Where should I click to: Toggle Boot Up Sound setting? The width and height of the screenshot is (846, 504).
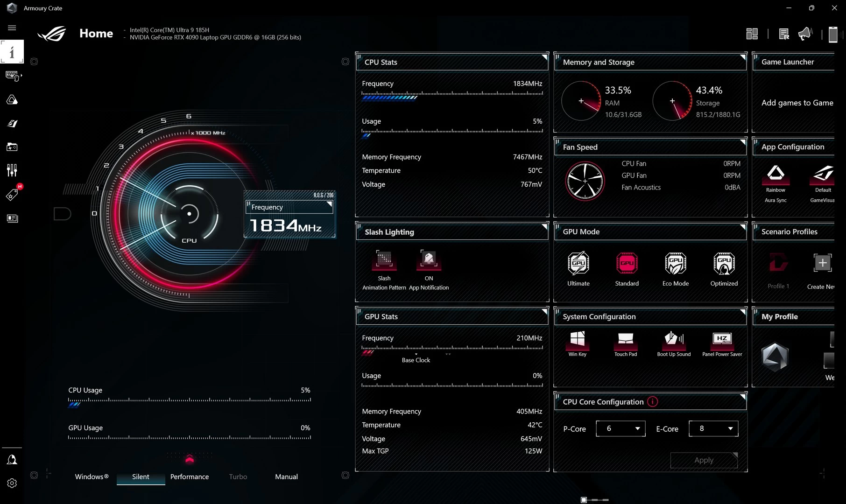pos(674,339)
